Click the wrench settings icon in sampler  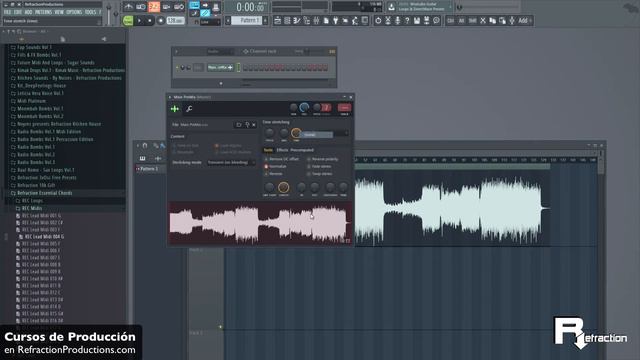pos(189,109)
